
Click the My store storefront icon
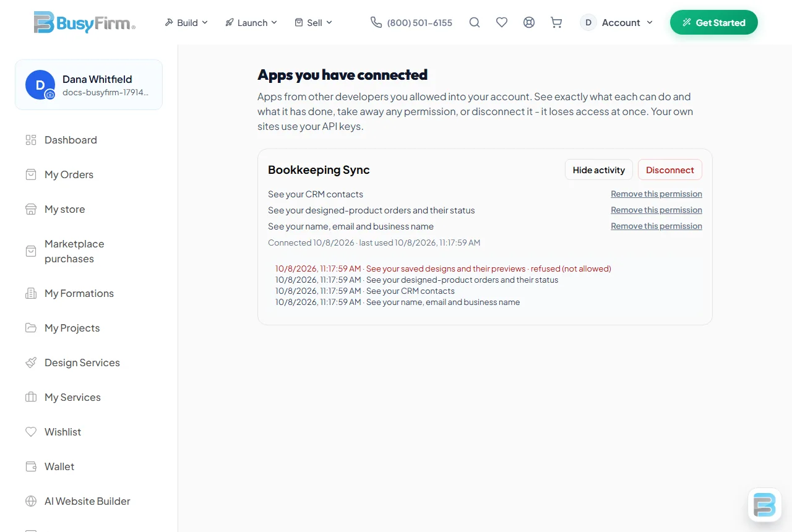coord(31,209)
